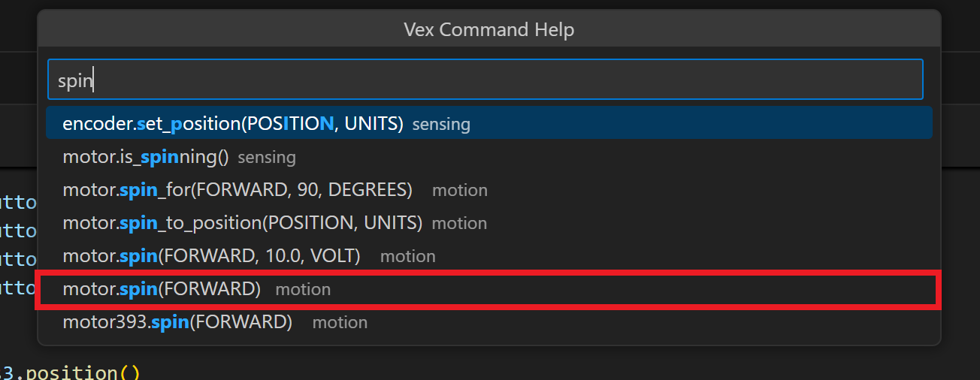
Task: Click 'motion' tag beside motor.spin_for
Action: pyautogui.click(x=460, y=191)
